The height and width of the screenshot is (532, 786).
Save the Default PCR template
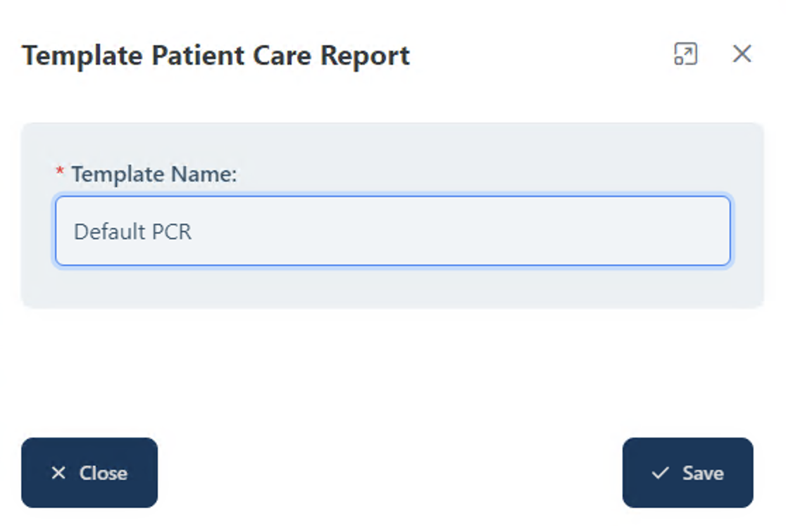(687, 473)
